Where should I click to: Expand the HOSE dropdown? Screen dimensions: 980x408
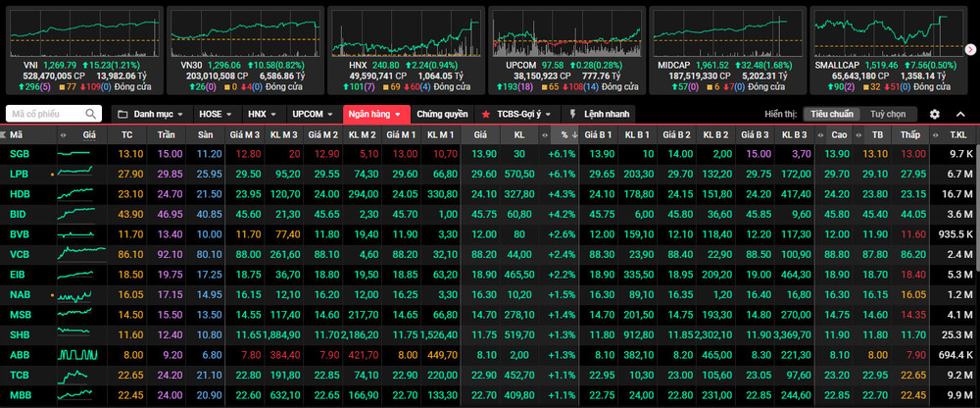[215, 114]
